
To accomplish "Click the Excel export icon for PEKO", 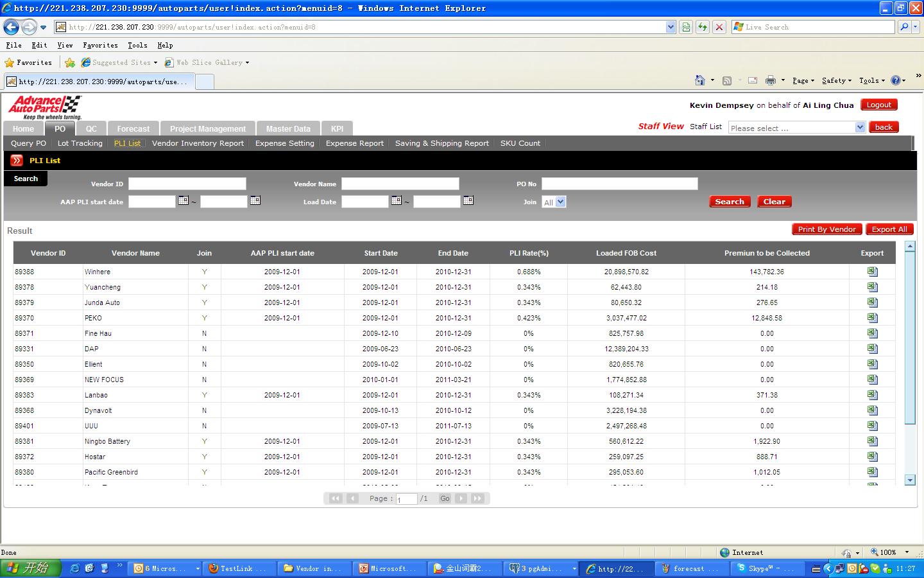I will pyautogui.click(x=872, y=318).
